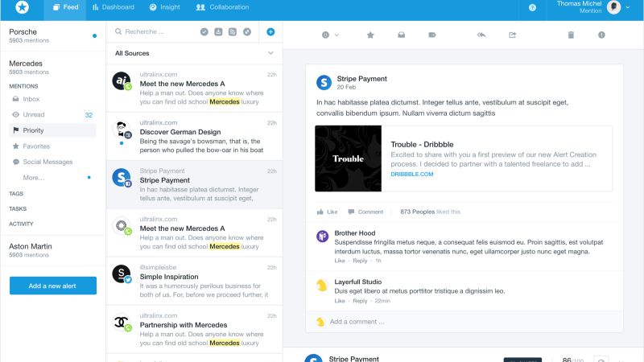Click the ai avatar of the first mention
Viewport: 644px width, 362px height.
pos(122,81)
